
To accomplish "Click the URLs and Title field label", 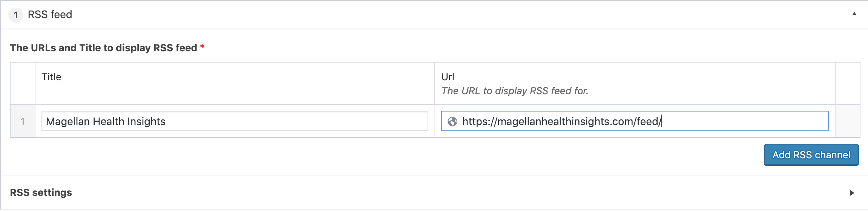I will pyautogui.click(x=104, y=48).
